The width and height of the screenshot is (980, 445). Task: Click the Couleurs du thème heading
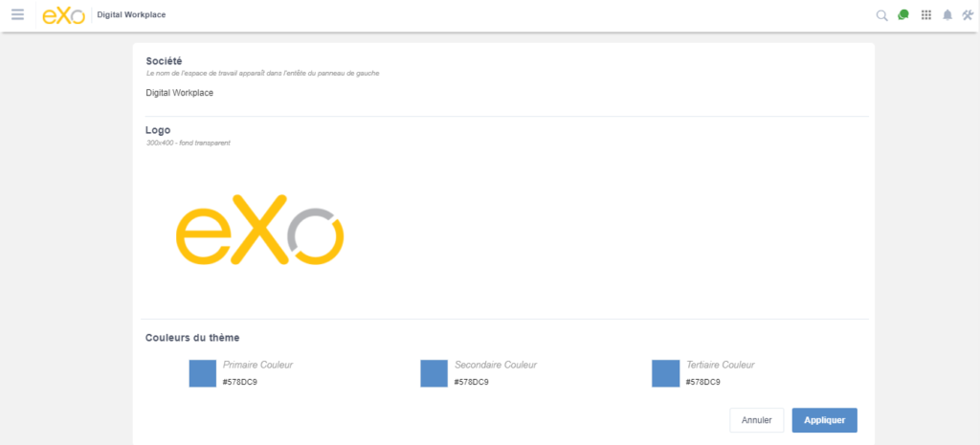click(x=192, y=338)
